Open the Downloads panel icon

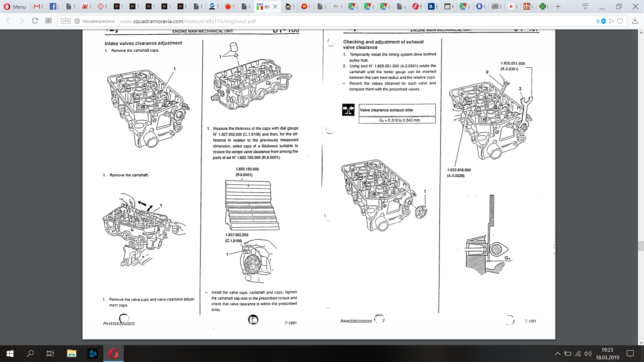point(635,21)
